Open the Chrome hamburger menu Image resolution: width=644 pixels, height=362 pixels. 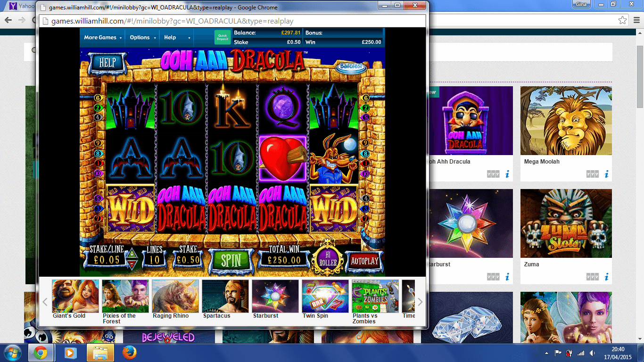(x=636, y=20)
